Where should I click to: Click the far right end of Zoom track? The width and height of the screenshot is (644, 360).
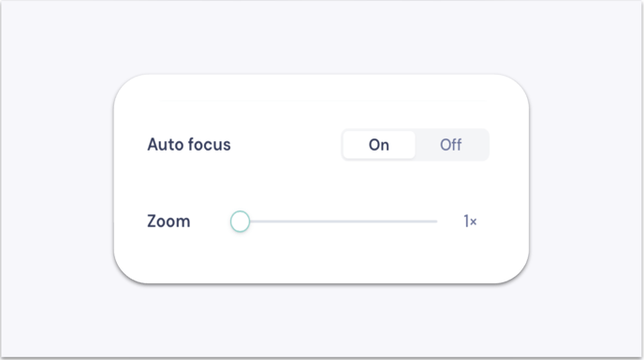[436, 222]
